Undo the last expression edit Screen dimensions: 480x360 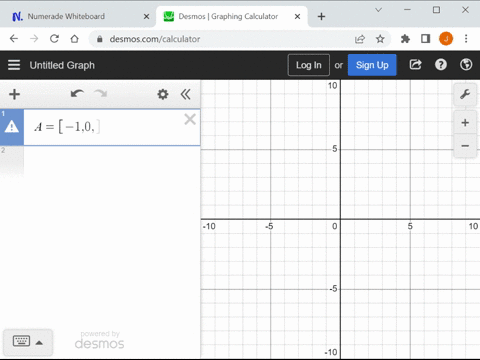pos(77,94)
